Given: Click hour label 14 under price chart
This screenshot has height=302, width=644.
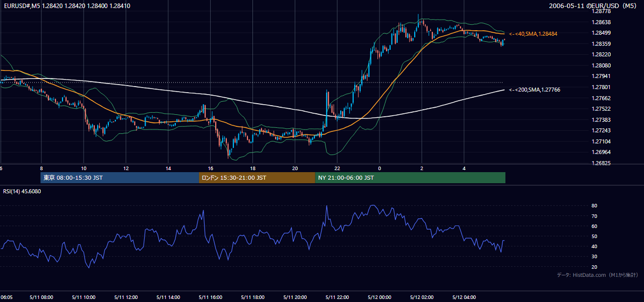Looking at the screenshot, I should tap(168, 168).
